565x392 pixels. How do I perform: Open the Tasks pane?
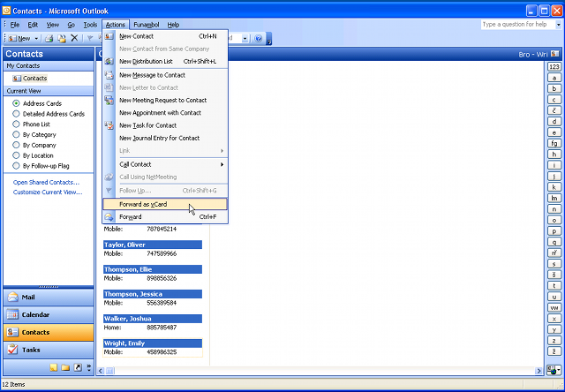(x=49, y=350)
